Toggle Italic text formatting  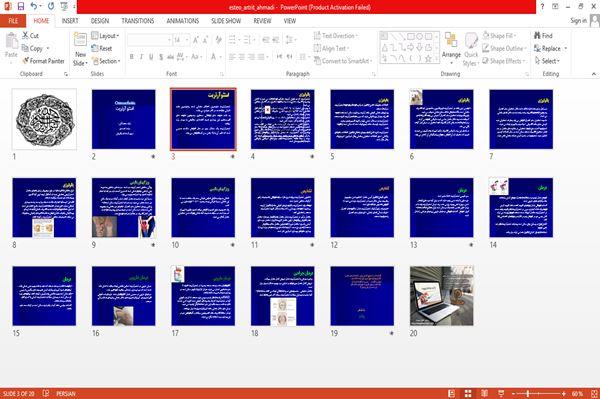click(x=141, y=57)
